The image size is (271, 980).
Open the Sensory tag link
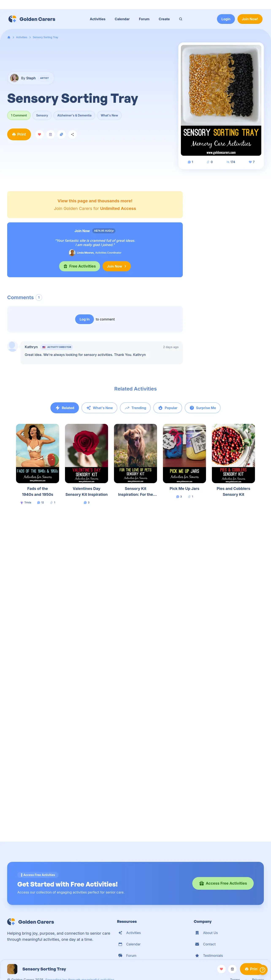(42, 115)
